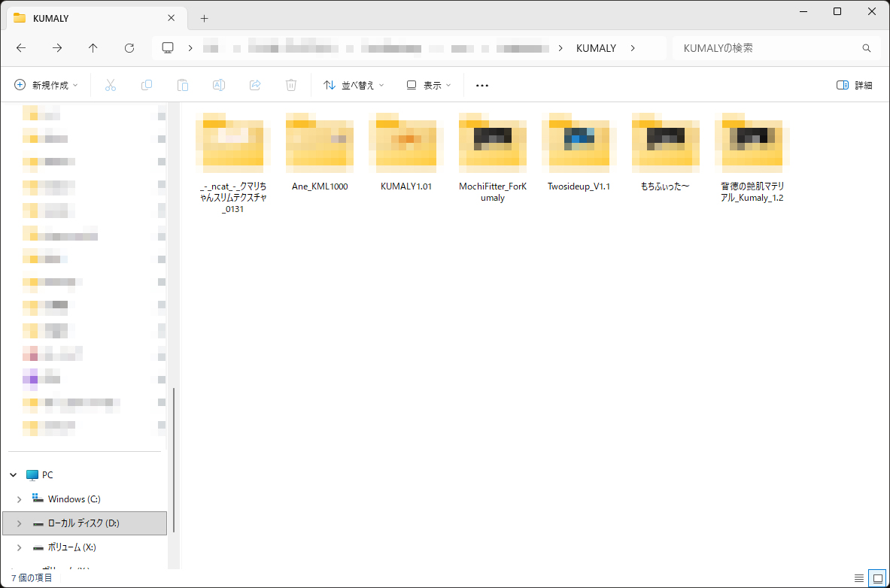Open the See more ellipsis menu

click(x=482, y=86)
